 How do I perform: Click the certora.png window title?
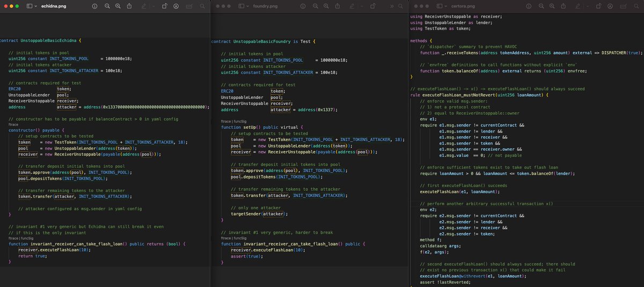click(x=463, y=6)
